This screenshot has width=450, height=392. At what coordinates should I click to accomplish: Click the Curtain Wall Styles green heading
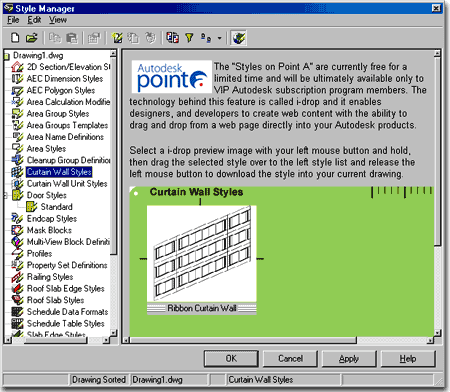tap(196, 192)
